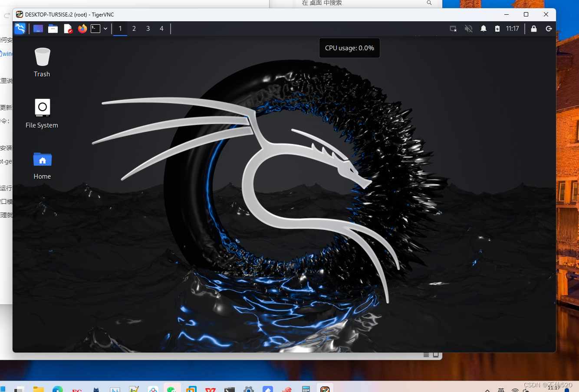This screenshot has width=579, height=392.
Task: Select the Trash desktop icon
Action: (42, 62)
